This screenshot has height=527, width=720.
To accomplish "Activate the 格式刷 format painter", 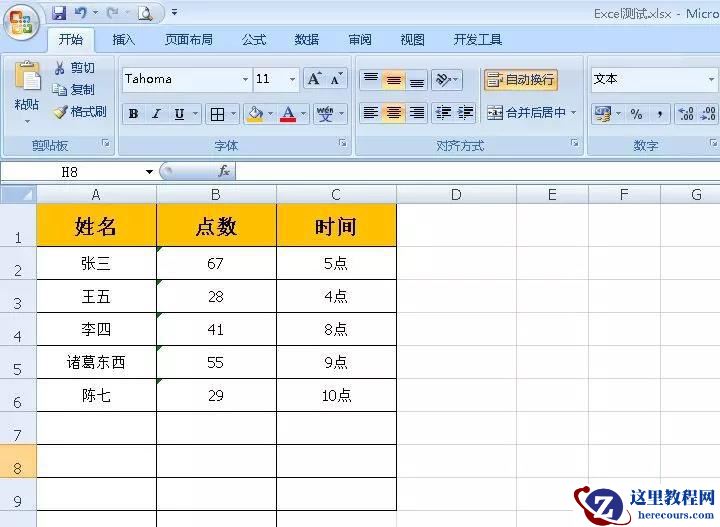I will click(x=80, y=112).
